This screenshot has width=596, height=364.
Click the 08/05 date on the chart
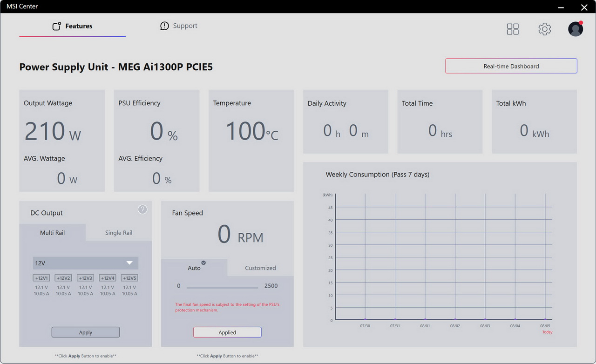pyautogui.click(x=545, y=326)
